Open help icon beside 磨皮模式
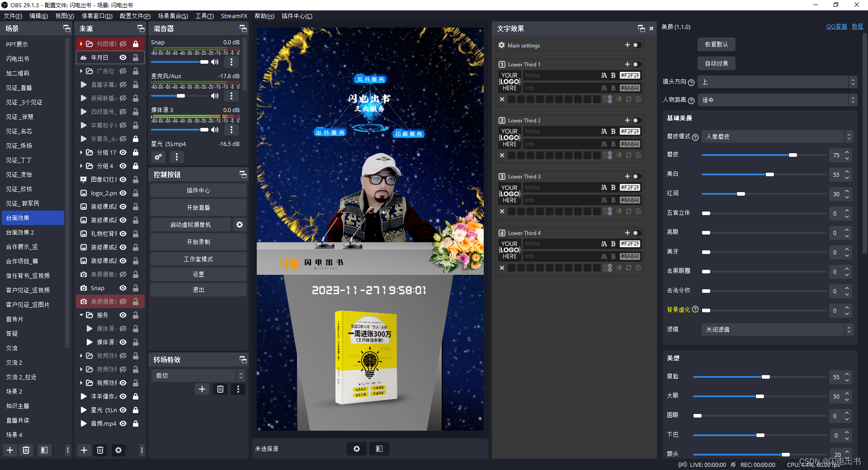Image resolution: width=868 pixels, height=470 pixels. point(695,137)
